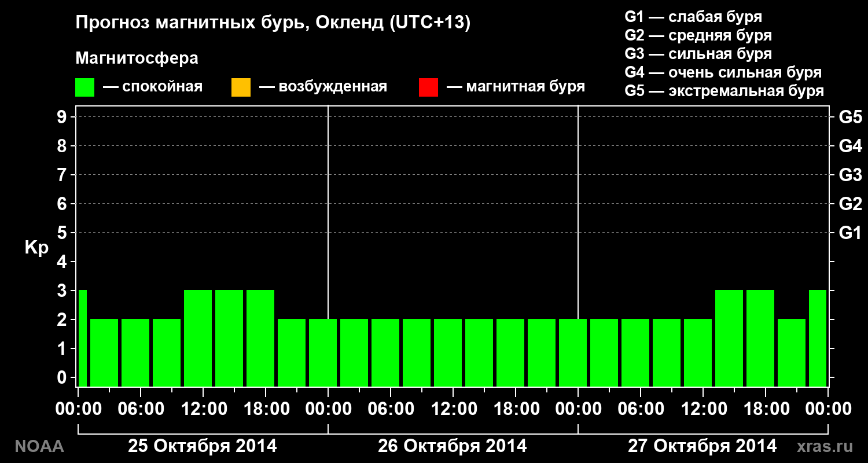This screenshot has width=868, height=463.
Task: Select the 25 Октября 2014 date label
Action: pyautogui.click(x=203, y=446)
